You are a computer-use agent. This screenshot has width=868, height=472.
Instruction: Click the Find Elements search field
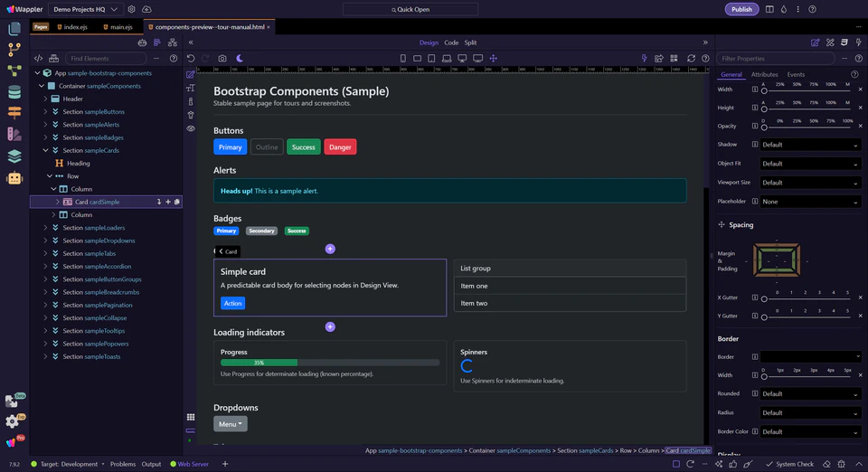click(106, 58)
